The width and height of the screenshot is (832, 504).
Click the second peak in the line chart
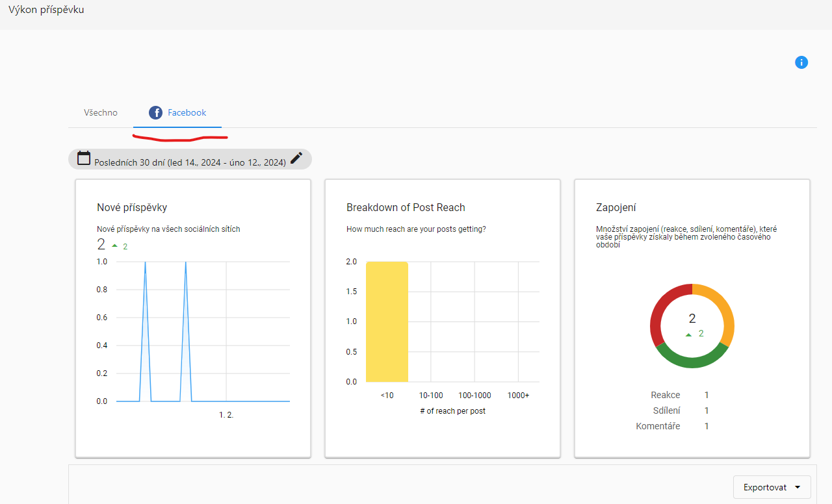point(186,262)
